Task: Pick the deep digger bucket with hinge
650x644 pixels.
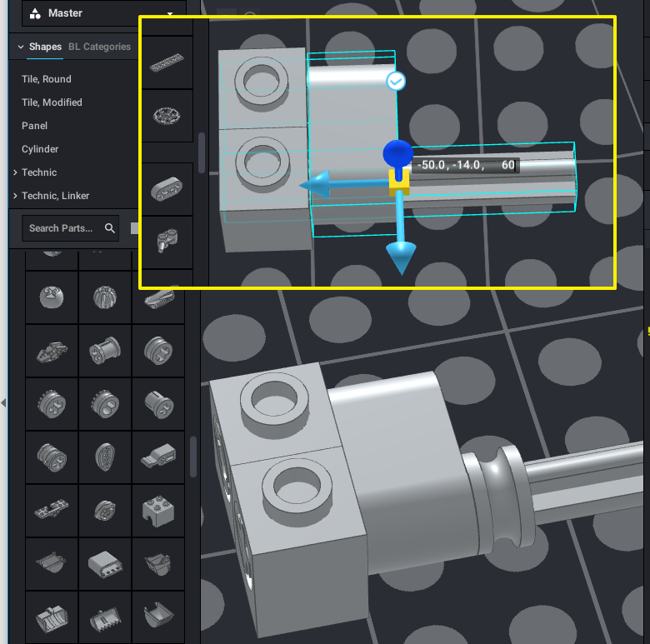Action: (x=158, y=564)
